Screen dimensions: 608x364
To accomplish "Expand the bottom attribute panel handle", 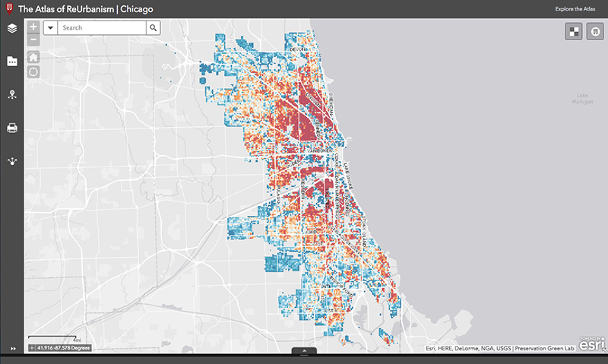I will click(x=304, y=351).
